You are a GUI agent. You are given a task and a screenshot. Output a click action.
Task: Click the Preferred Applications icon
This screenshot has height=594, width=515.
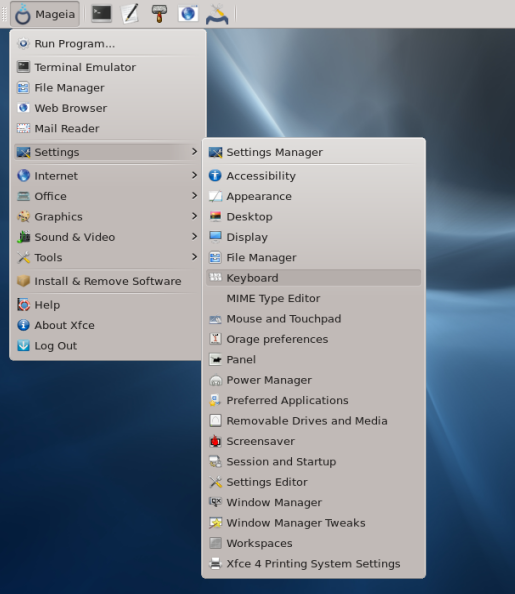pos(215,400)
